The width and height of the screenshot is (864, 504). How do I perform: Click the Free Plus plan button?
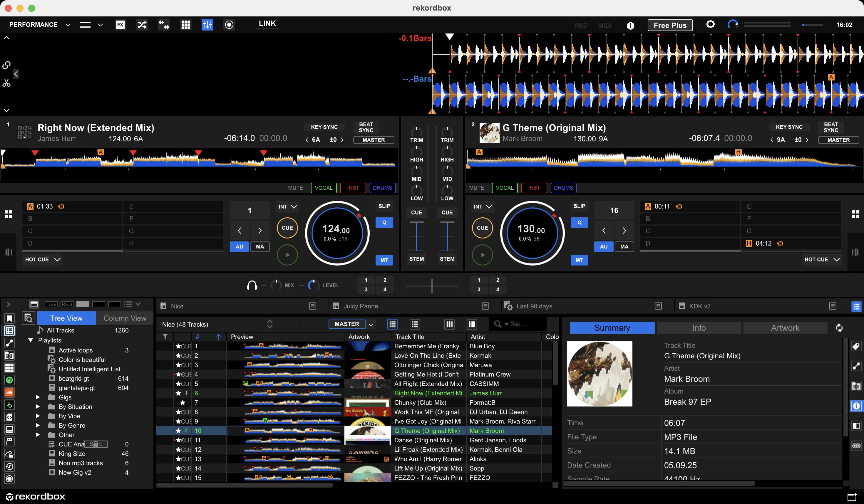click(670, 25)
